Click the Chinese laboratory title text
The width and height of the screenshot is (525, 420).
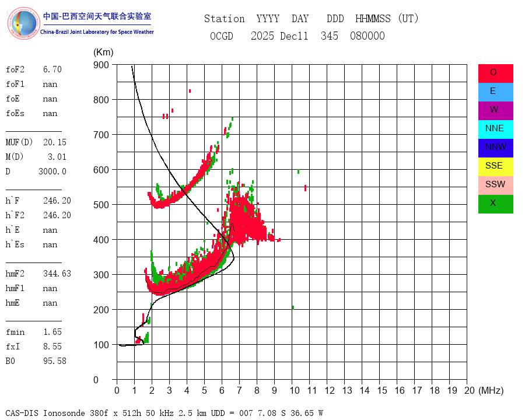point(97,16)
